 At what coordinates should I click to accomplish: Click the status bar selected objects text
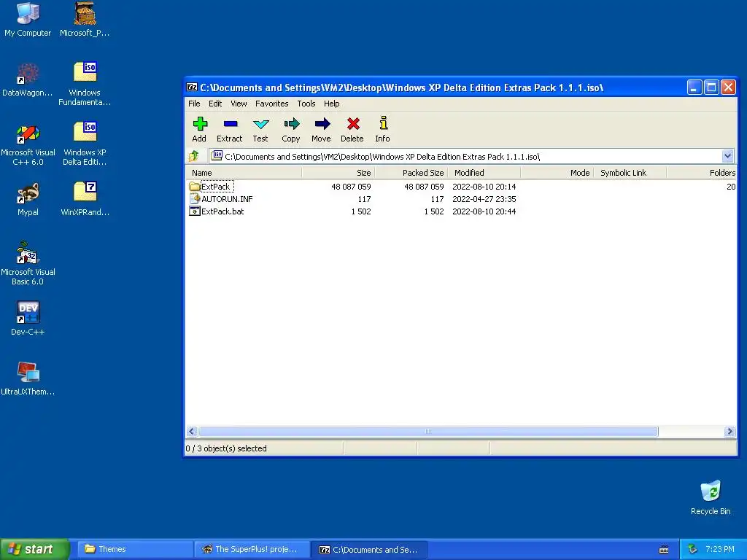point(226,448)
